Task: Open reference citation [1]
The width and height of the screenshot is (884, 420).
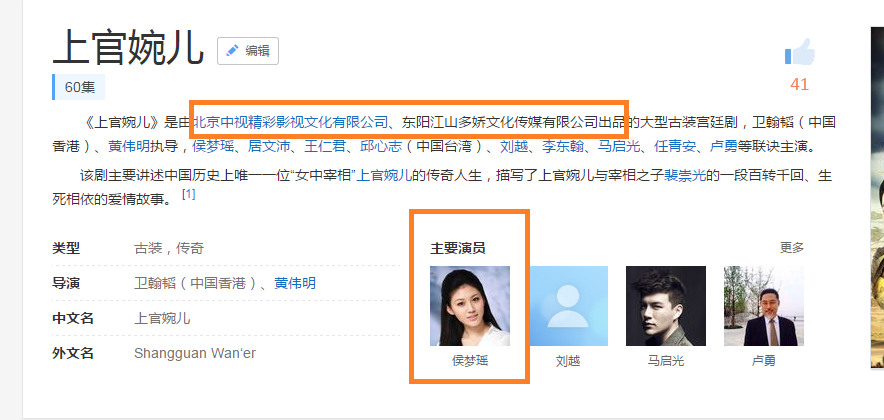Action: pos(188,194)
